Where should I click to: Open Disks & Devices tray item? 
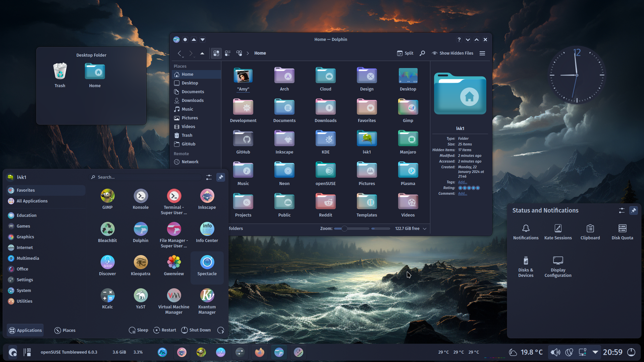526,267
